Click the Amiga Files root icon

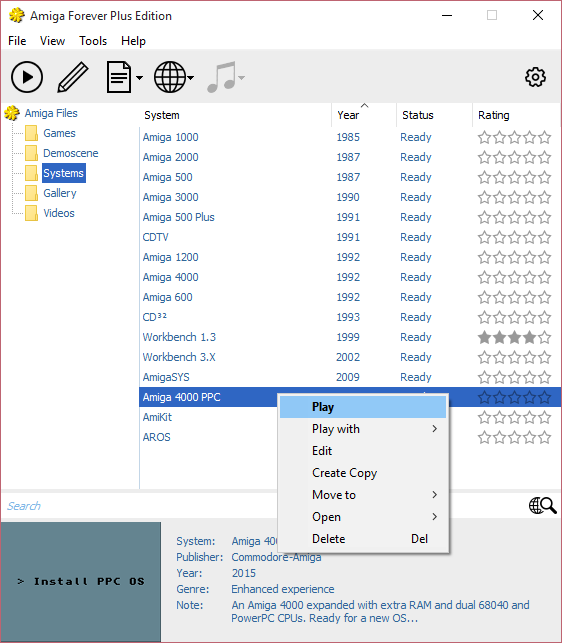pos(12,113)
